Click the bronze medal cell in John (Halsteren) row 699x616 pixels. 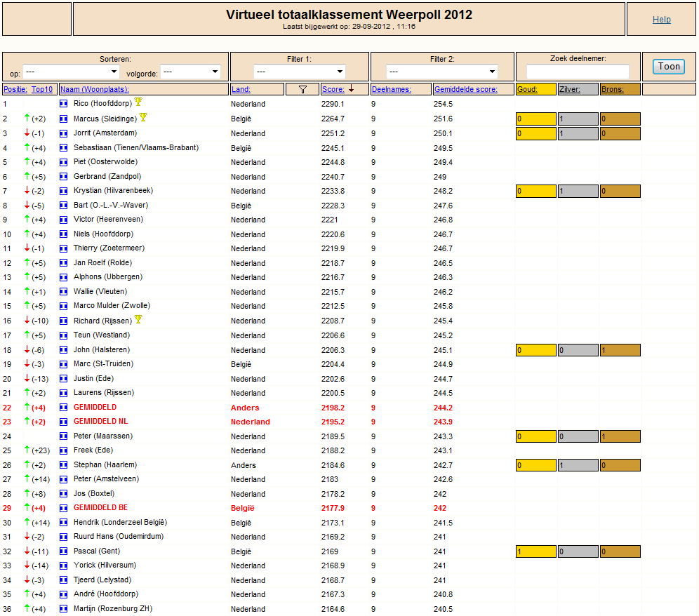(620, 350)
